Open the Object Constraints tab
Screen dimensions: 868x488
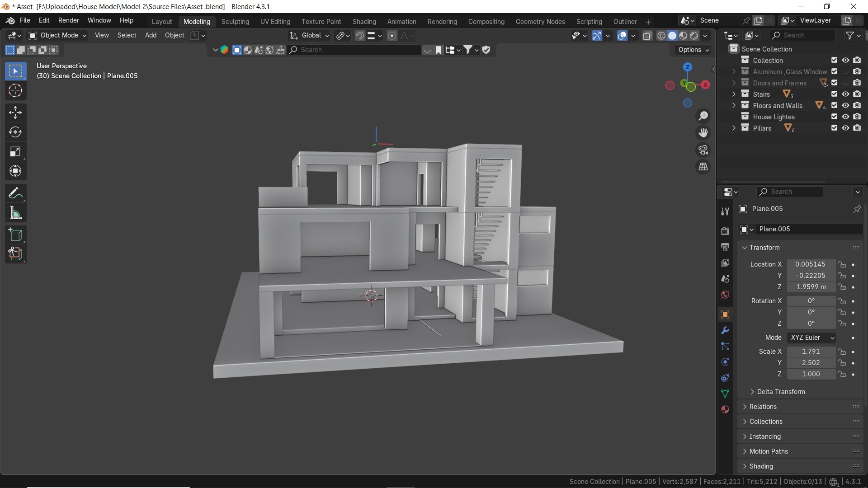coord(725,378)
